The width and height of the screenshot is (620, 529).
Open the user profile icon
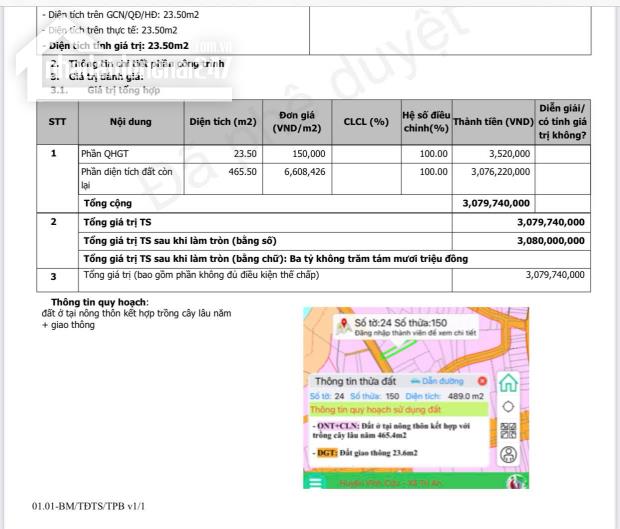(508, 455)
